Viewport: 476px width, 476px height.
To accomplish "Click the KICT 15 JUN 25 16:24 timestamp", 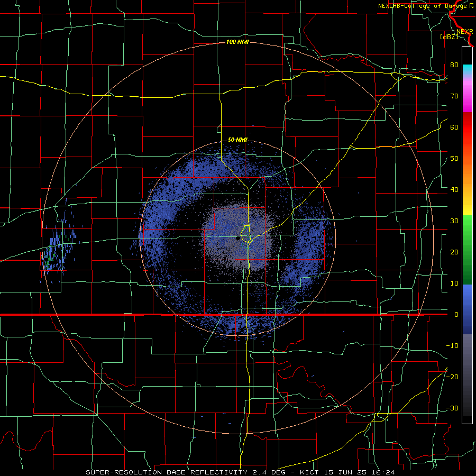I will 347,472.
